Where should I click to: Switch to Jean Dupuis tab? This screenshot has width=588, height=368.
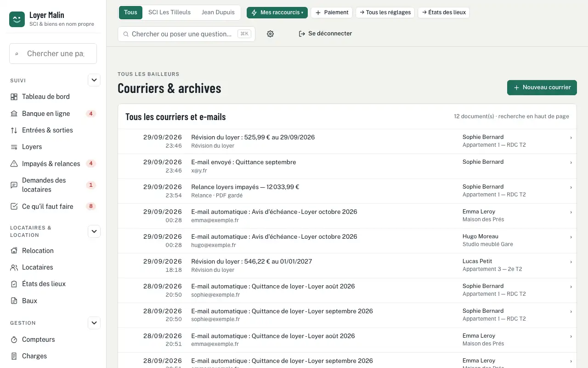[218, 12]
